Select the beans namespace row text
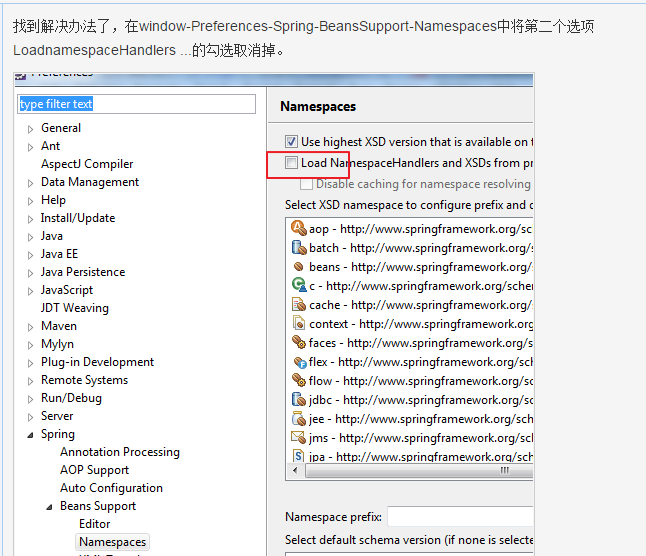Screen dimensions: 646x556 [421, 266]
